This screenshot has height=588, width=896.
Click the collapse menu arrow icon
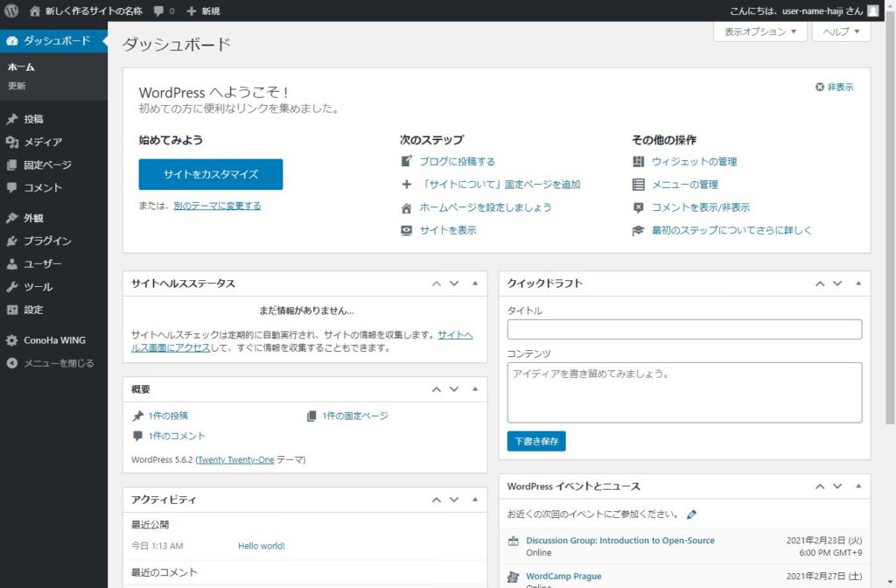pyautogui.click(x=12, y=363)
